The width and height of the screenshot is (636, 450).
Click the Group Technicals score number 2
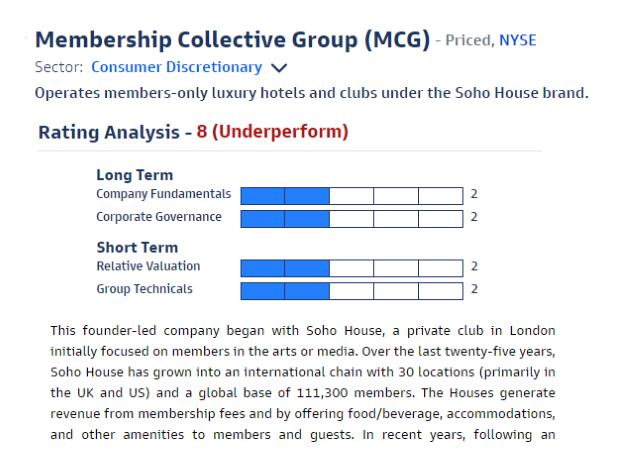click(x=474, y=289)
